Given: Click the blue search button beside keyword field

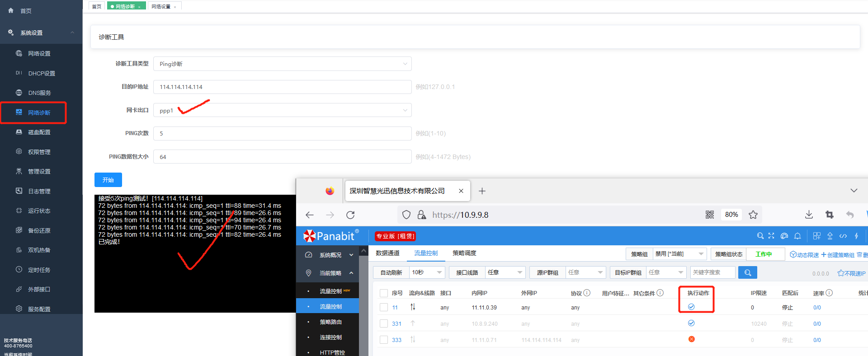Looking at the screenshot, I should pos(747,272).
